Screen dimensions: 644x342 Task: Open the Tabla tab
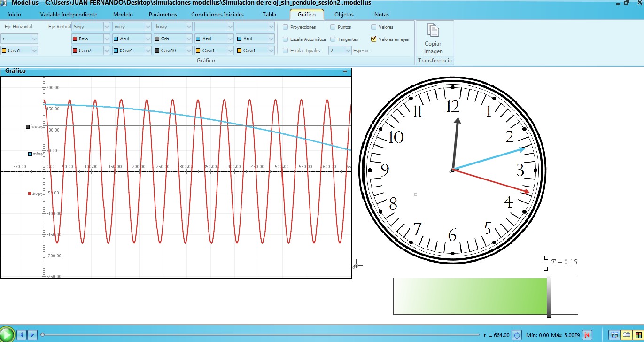click(269, 15)
